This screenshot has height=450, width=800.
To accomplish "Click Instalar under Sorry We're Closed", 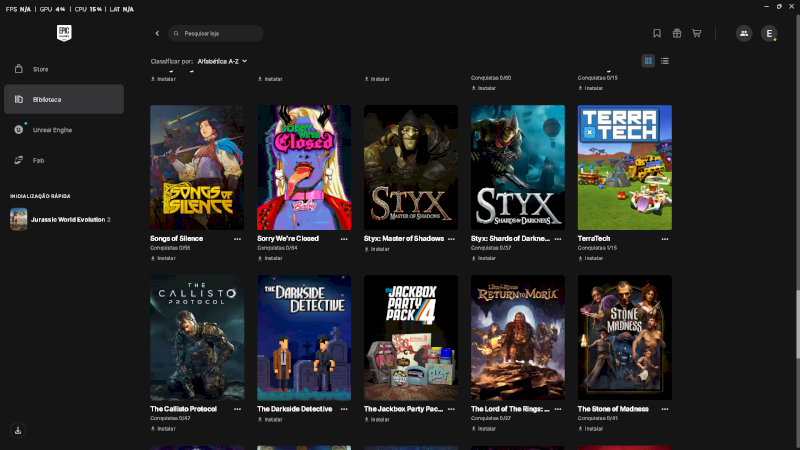I will (x=270, y=258).
